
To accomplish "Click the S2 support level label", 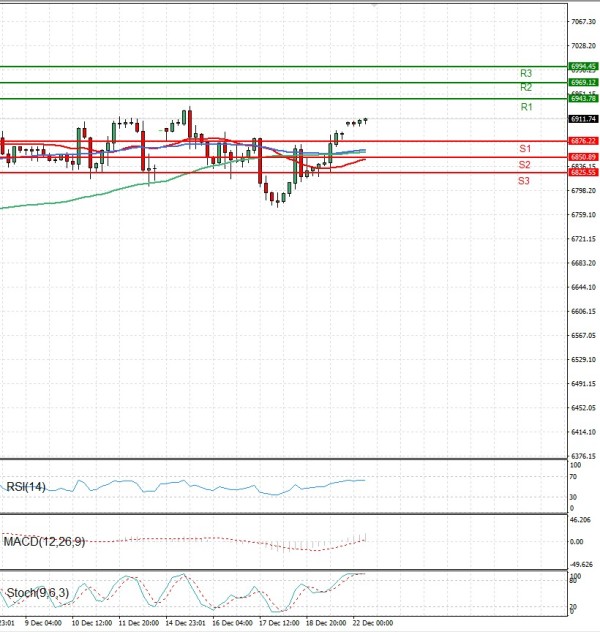I will [x=524, y=164].
